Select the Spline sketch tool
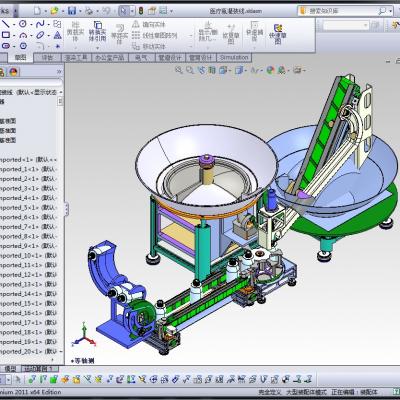This screenshot has width=400, height=400. tap(40, 24)
